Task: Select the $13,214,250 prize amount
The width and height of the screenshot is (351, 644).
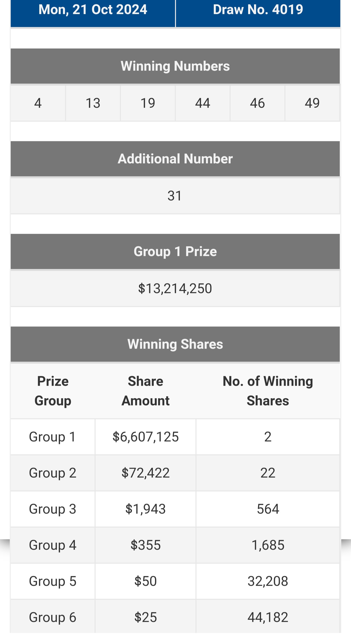Action: [175, 289]
